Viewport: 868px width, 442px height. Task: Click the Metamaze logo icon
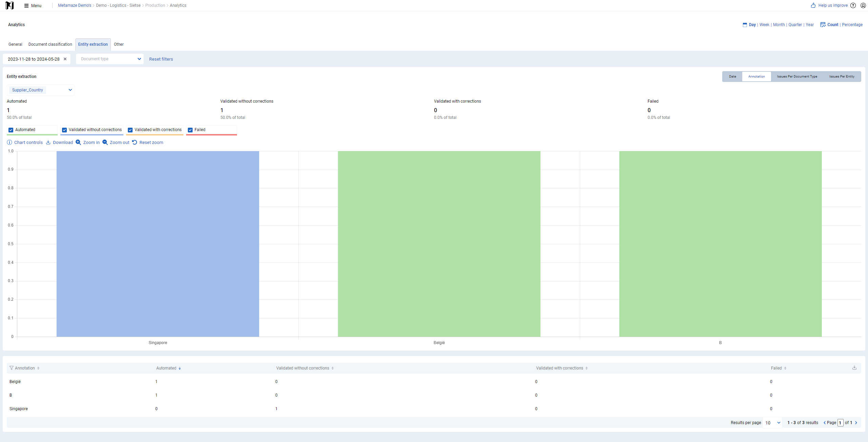9,5
